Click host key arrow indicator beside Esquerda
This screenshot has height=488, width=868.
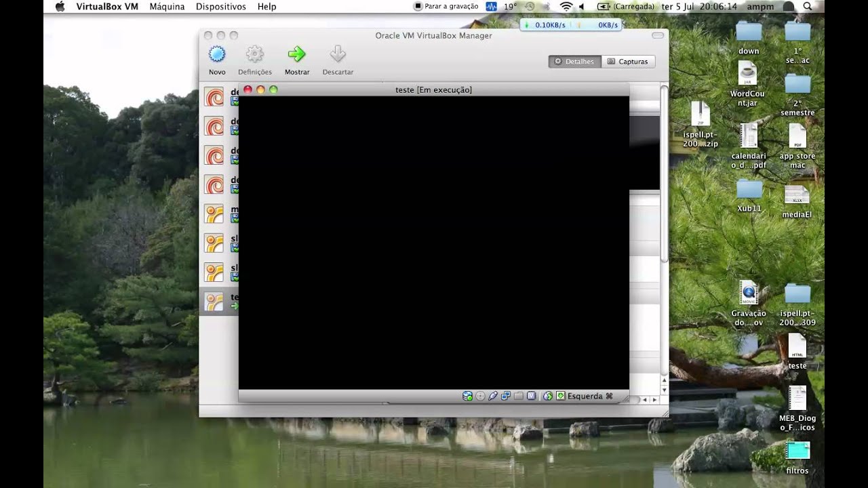tap(561, 396)
